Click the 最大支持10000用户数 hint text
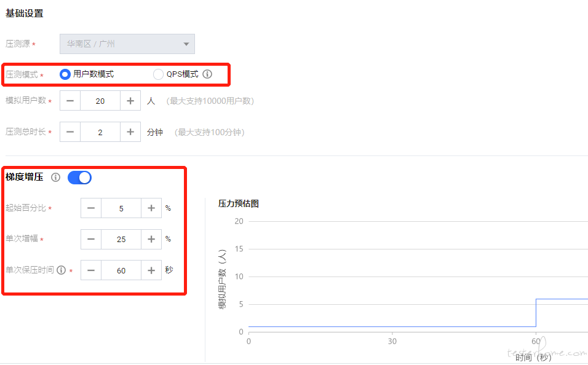This screenshot has height=365, width=588. point(210,101)
